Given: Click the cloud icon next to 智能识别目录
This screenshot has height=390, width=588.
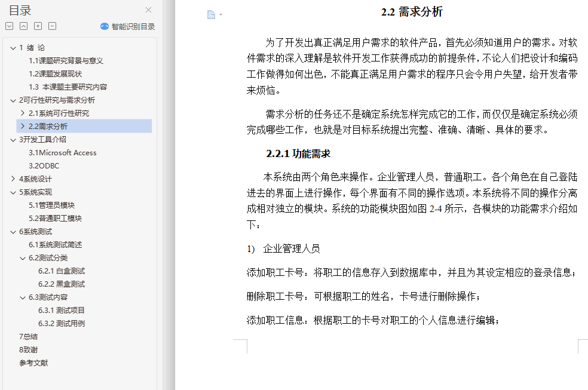Looking at the screenshot, I should pyautogui.click(x=104, y=26).
